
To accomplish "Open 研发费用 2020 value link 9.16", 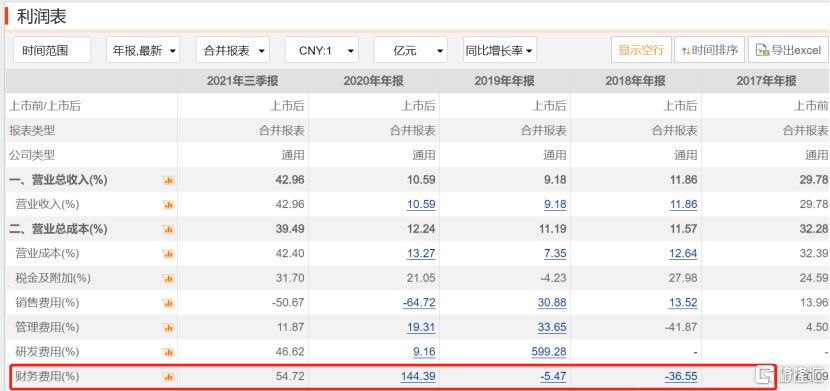I will point(424,352).
